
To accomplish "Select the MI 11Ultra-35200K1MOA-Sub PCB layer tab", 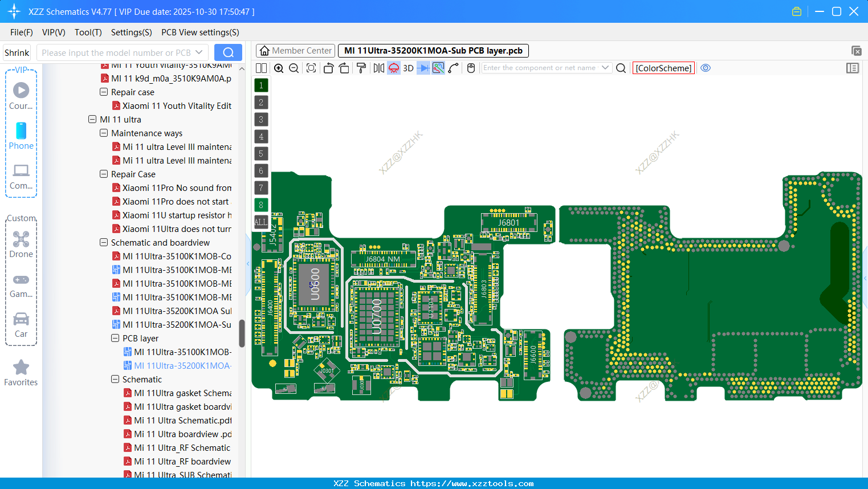I will 432,50.
